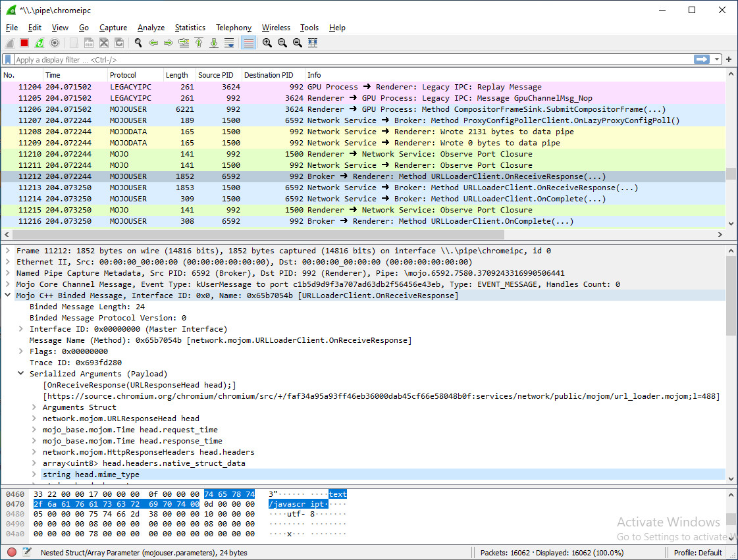
Task: Click the display filter bookmark icon
Action: 8,59
